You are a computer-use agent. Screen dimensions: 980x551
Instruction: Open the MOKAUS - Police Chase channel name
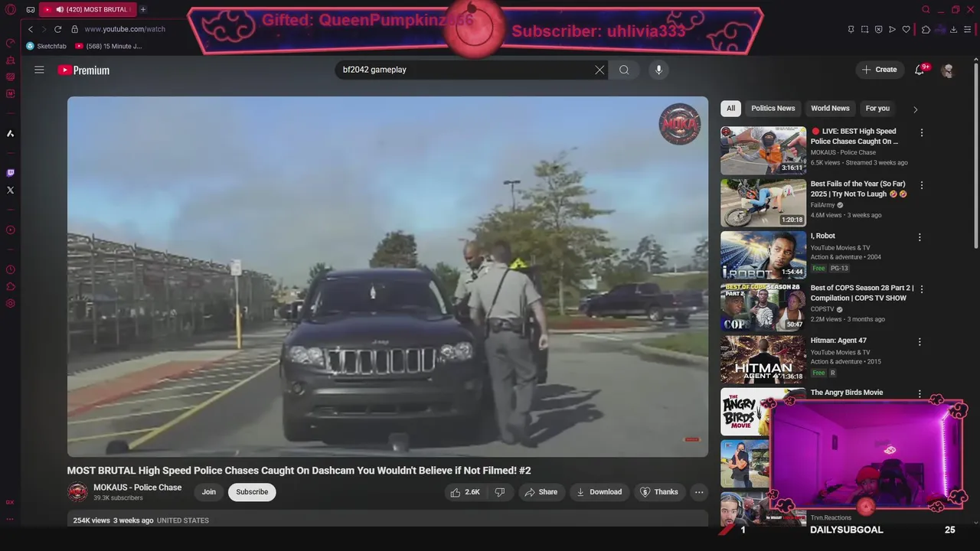pos(137,487)
